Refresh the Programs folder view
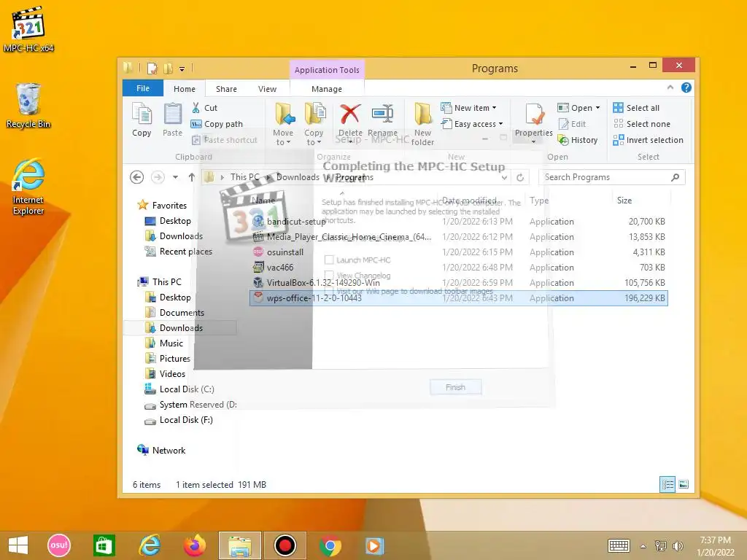 click(520, 177)
